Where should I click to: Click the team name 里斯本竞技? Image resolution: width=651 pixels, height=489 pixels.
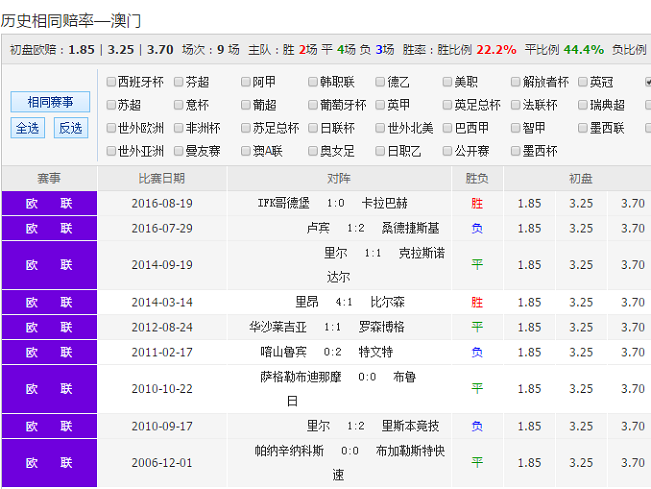(x=410, y=425)
